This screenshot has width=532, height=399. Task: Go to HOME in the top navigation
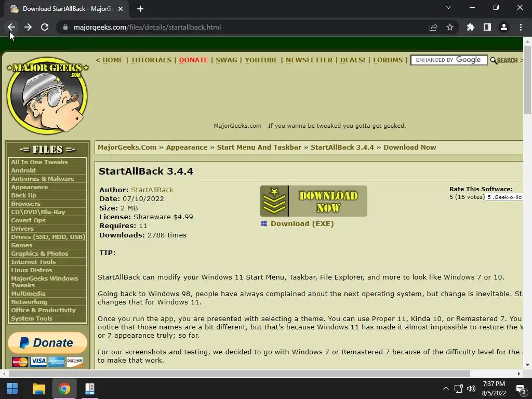113,60
